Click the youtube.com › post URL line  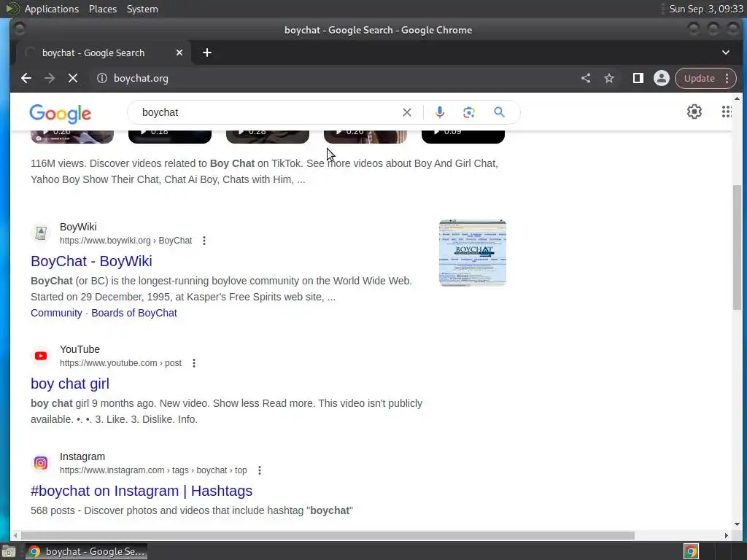click(120, 363)
